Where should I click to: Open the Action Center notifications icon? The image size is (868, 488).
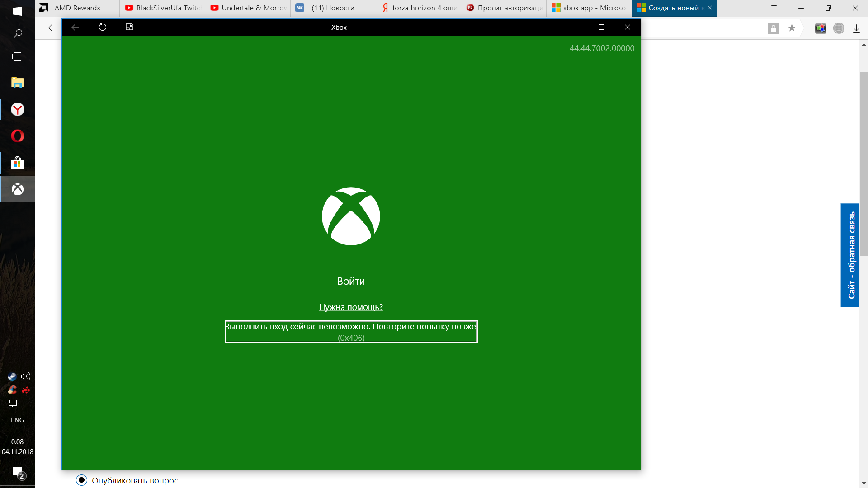(18, 472)
